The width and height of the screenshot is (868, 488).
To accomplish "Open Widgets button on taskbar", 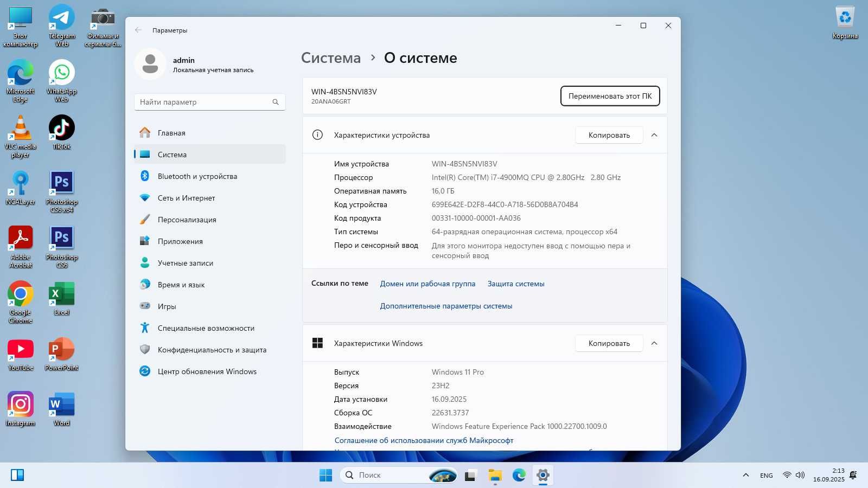I will 17,475.
